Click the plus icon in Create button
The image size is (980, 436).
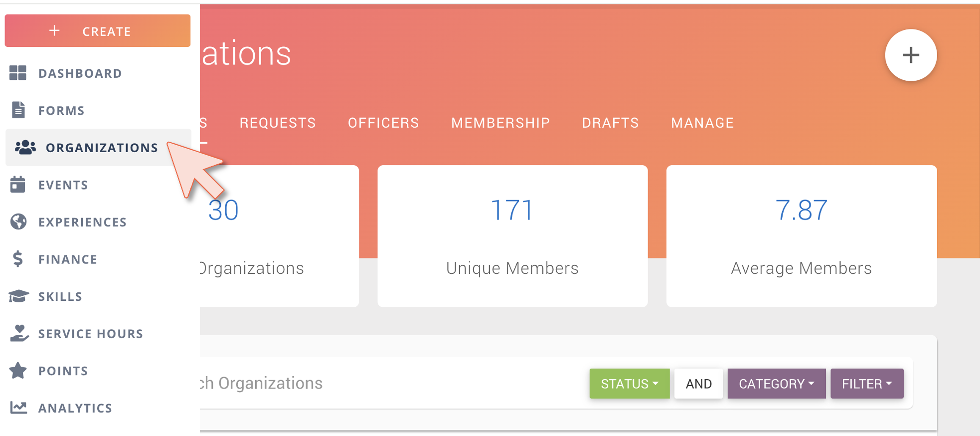[x=54, y=31]
